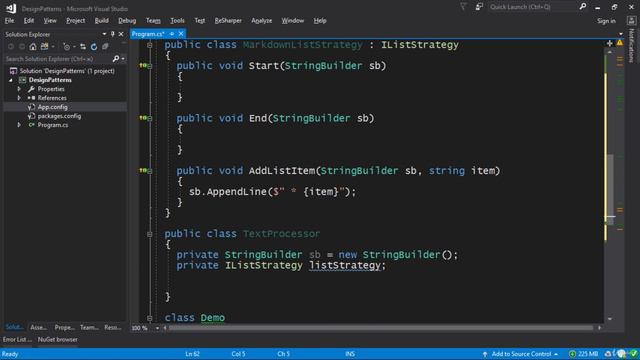This screenshot has width=640, height=360.
Task: Click the Visual Studio logo icon
Action: (x=11, y=8)
